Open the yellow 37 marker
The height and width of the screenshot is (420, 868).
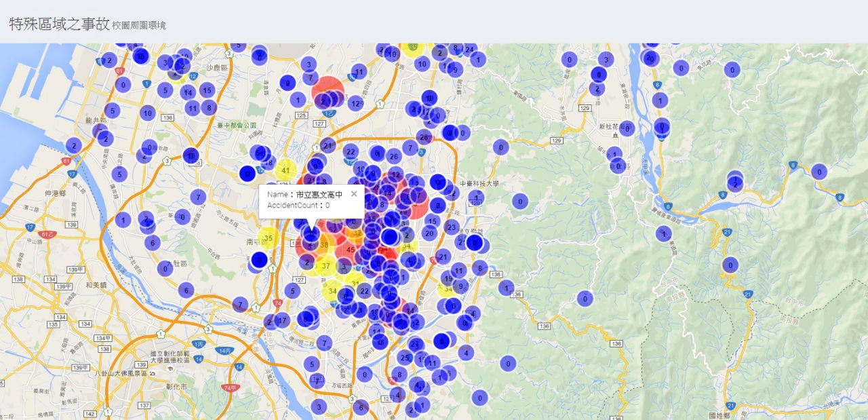(x=326, y=266)
